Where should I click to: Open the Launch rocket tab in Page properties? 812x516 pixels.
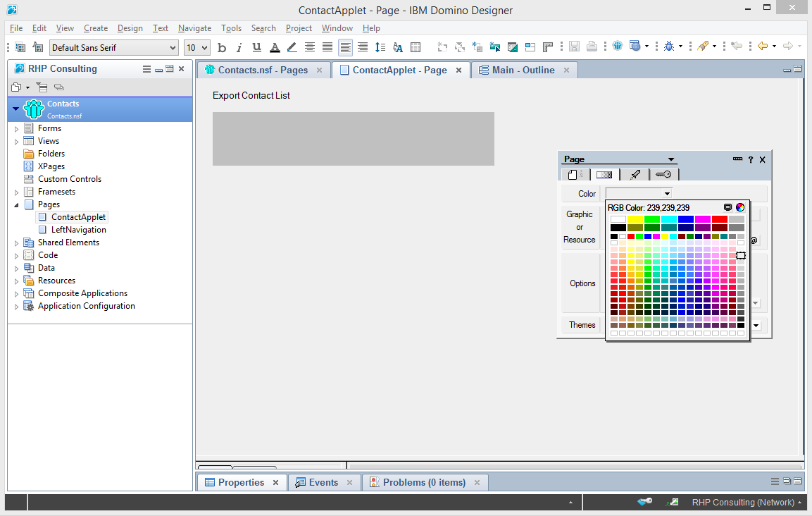point(635,174)
